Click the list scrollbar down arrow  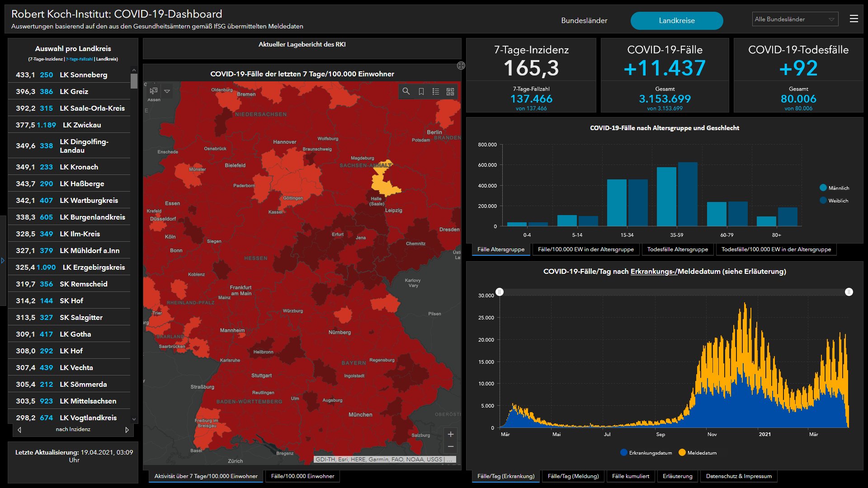[134, 419]
